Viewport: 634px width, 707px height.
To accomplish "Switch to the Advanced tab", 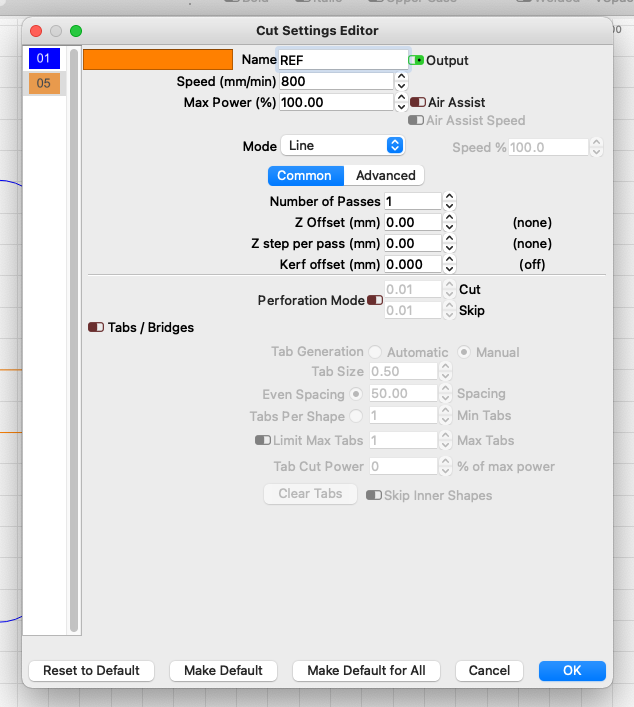I will pyautogui.click(x=384, y=175).
